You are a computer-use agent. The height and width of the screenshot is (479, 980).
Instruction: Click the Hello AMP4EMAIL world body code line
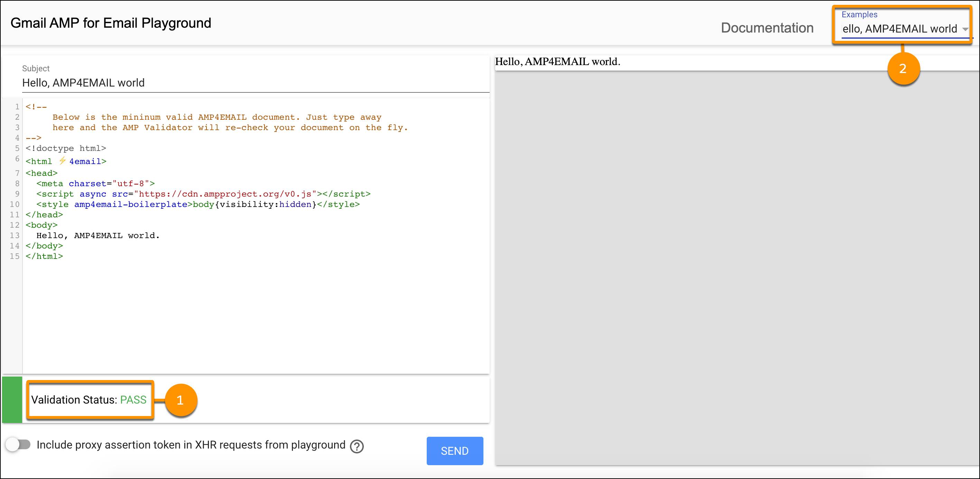coord(98,235)
